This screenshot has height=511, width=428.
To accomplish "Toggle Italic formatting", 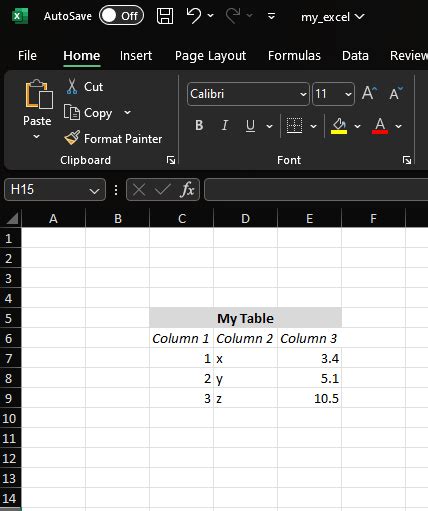I will (x=225, y=126).
